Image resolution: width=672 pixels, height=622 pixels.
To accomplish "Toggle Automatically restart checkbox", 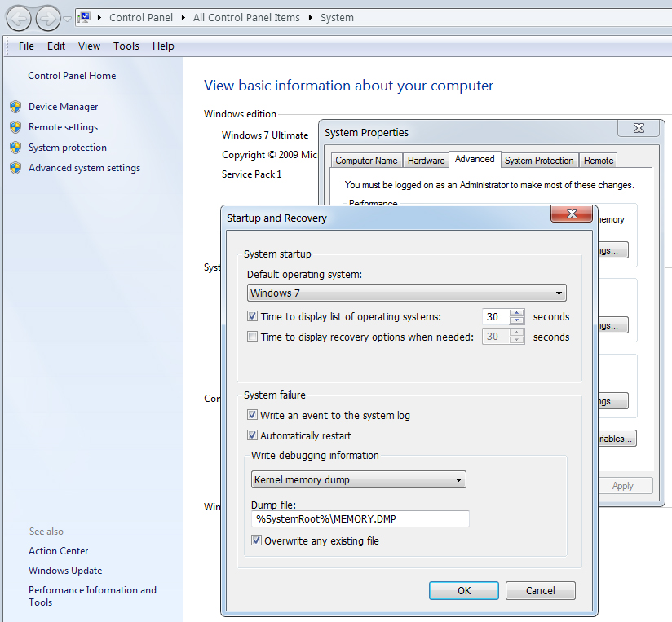I will point(253,435).
